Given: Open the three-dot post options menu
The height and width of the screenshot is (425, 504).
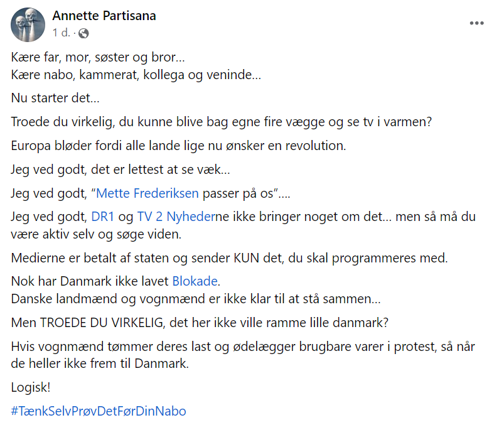Looking at the screenshot, I should point(476,23).
